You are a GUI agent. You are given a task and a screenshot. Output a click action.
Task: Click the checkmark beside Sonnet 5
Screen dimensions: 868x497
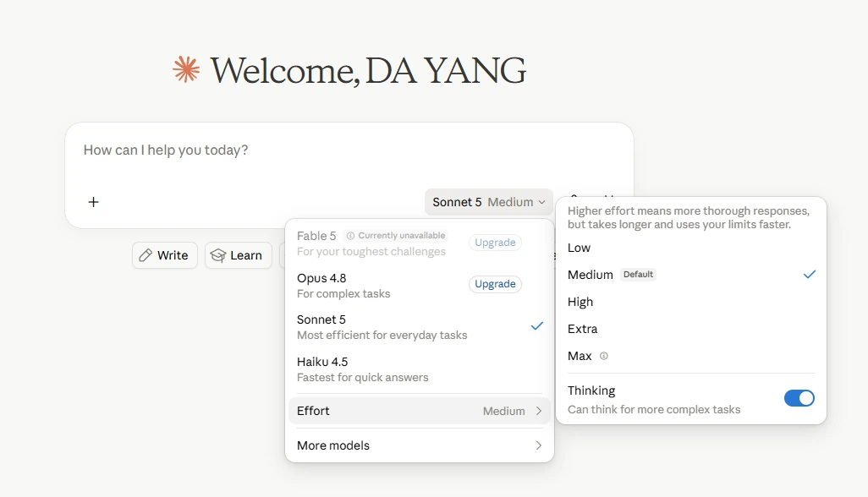coord(537,326)
